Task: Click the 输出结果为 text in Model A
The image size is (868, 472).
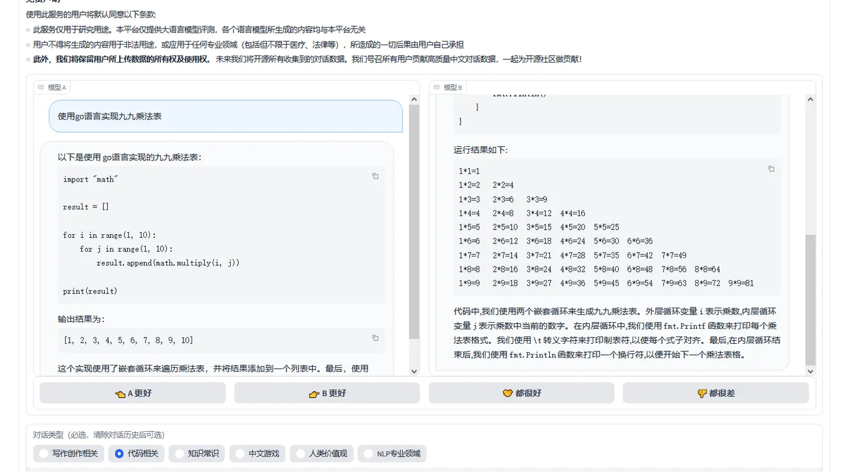Action: click(x=81, y=319)
